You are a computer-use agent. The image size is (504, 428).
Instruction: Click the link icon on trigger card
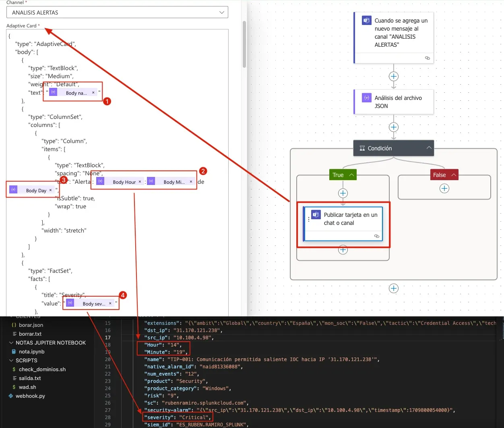[x=428, y=58]
